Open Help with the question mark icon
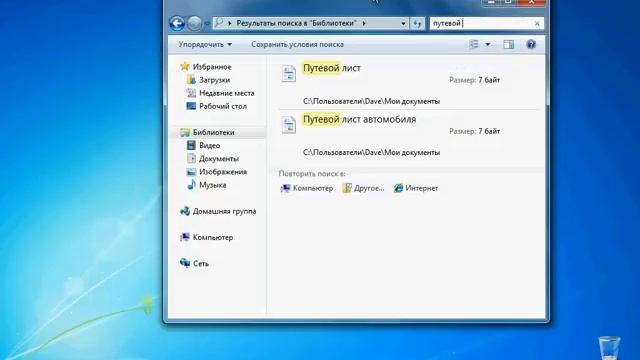This screenshot has height=360, width=640. pos(531,44)
